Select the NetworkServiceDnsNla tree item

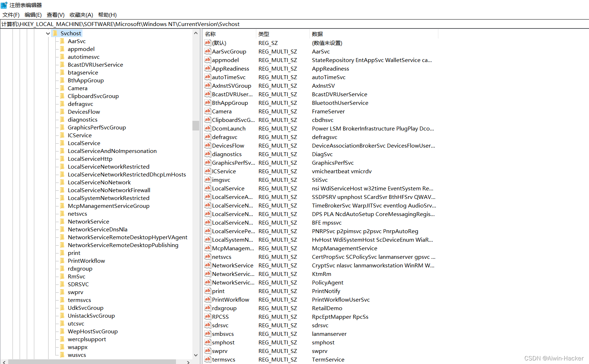[97, 229]
